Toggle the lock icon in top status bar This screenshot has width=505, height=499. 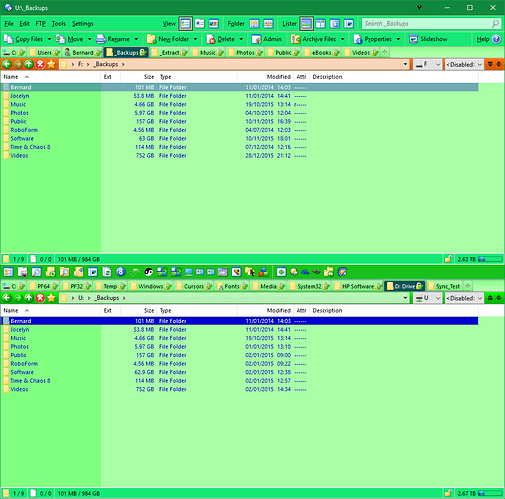(448, 259)
